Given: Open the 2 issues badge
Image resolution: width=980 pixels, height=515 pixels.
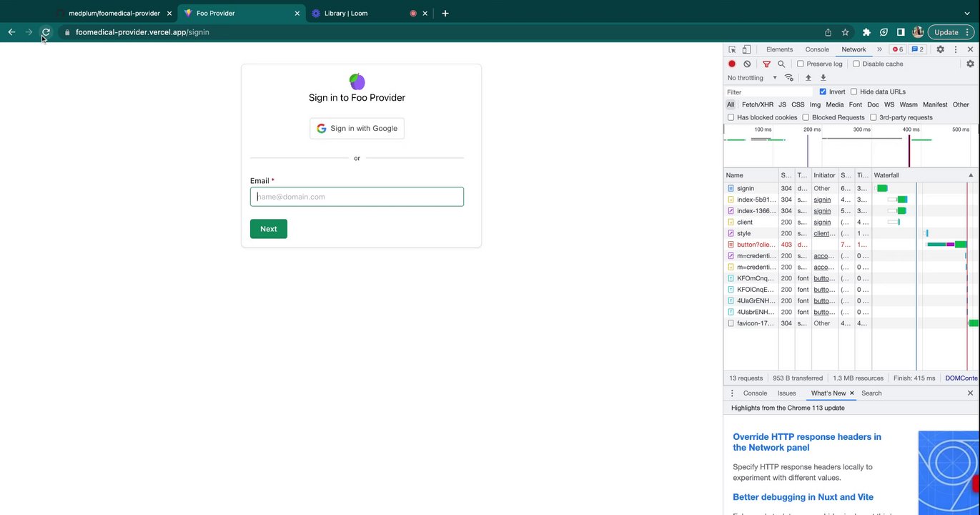Looking at the screenshot, I should coord(917,49).
